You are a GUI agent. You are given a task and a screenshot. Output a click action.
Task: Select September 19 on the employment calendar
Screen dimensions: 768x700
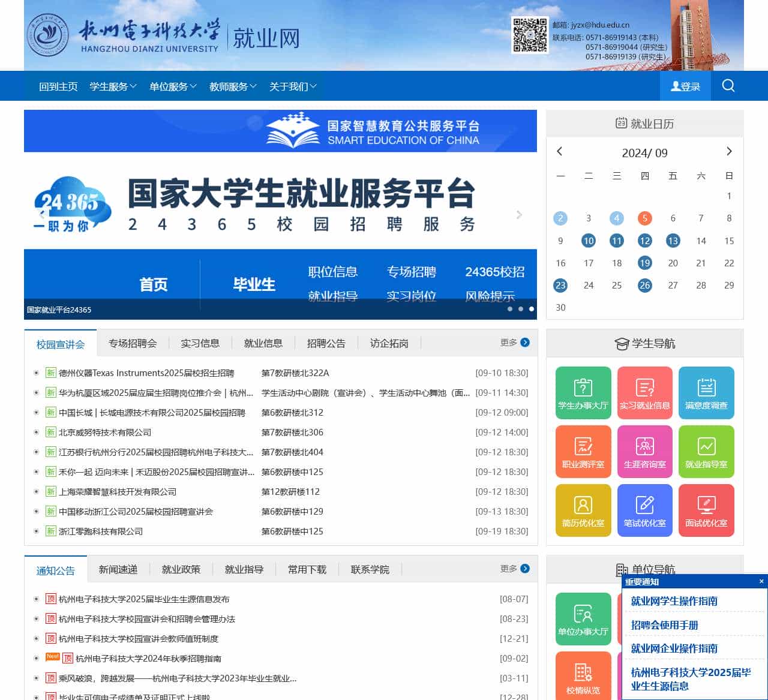(x=644, y=263)
